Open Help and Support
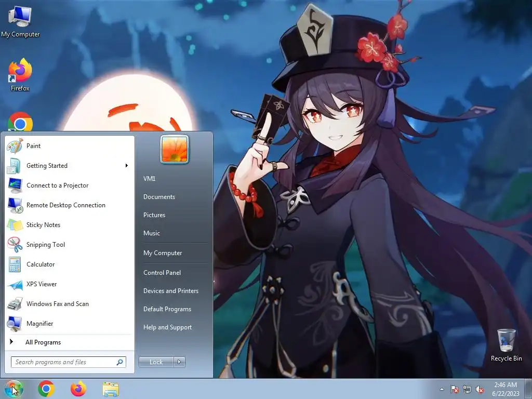 click(167, 327)
